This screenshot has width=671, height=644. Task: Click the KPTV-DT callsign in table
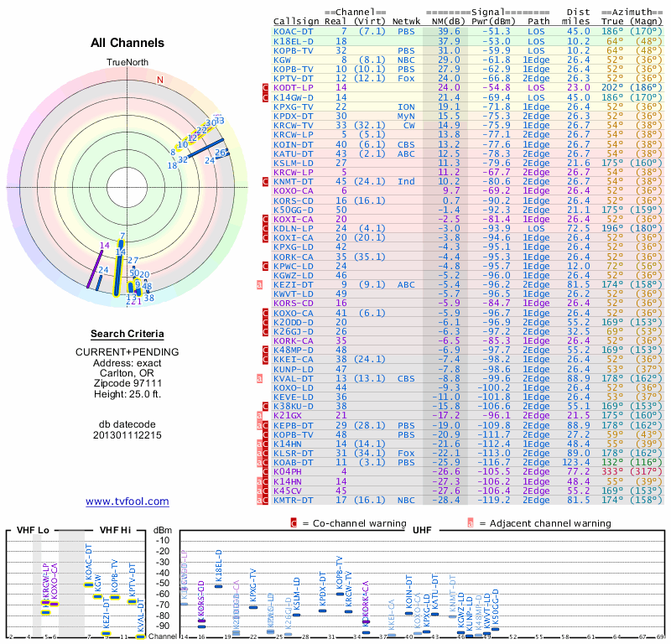(x=294, y=78)
